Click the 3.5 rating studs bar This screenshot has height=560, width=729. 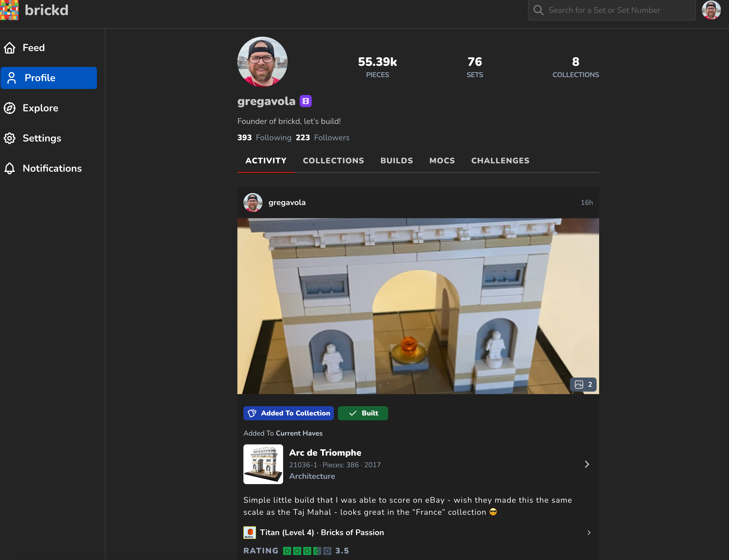[x=307, y=551]
